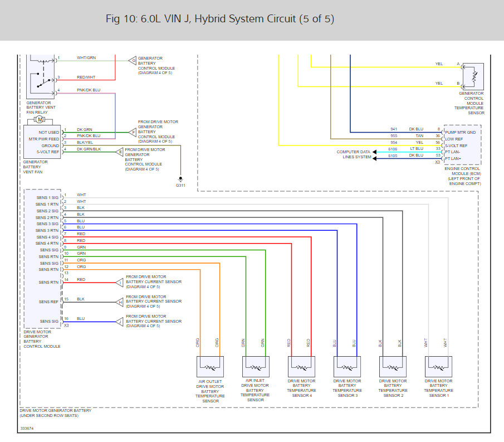Click the 'DRIVE MOTOR GENERATOR BATTERY (UNDER SECOND ROW SEATS)' caption
Image resolution: width=504 pixels, height=442 pixels.
click(x=55, y=413)
